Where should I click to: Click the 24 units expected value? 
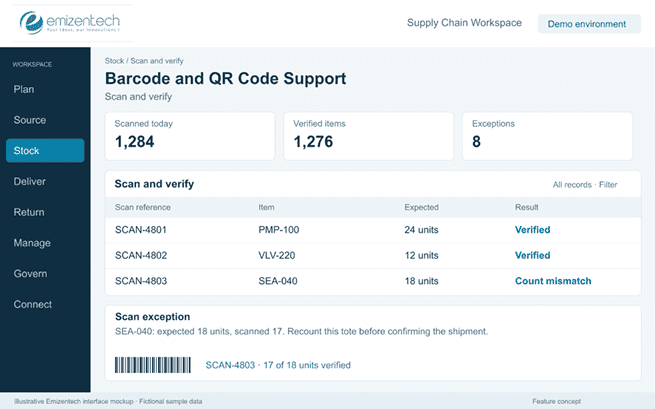coord(421,230)
